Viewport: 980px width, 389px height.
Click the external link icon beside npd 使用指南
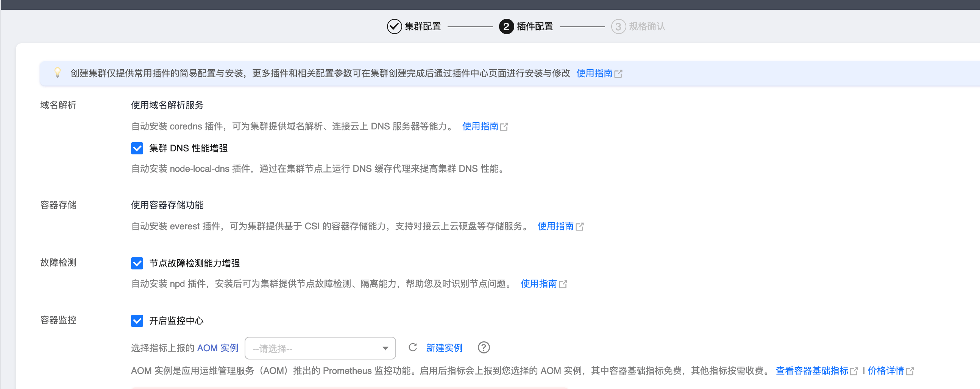(563, 284)
